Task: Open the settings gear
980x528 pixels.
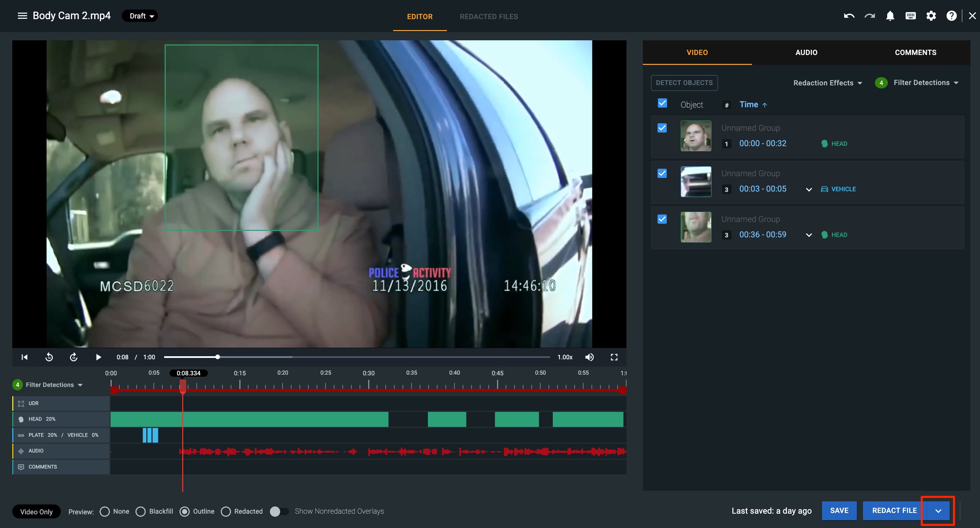Action: coord(931,16)
